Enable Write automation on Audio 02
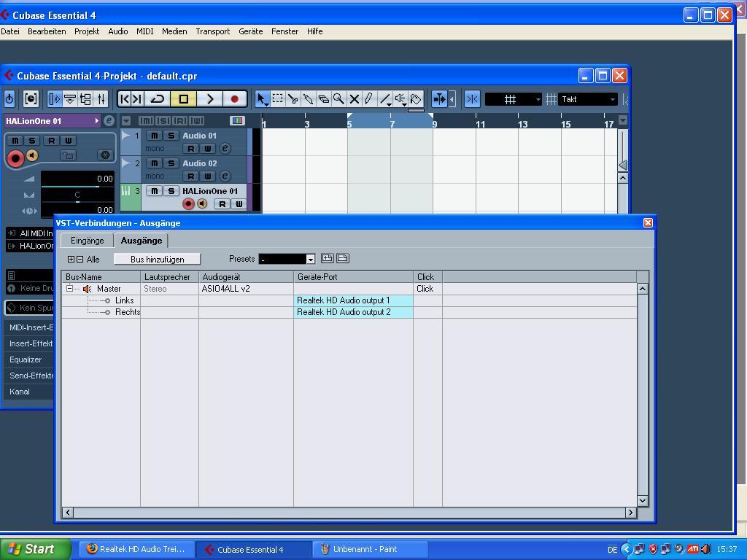 point(208,176)
